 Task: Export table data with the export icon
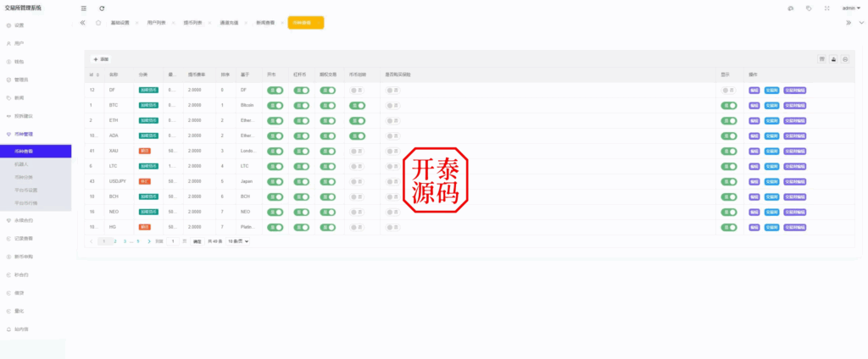click(833, 59)
